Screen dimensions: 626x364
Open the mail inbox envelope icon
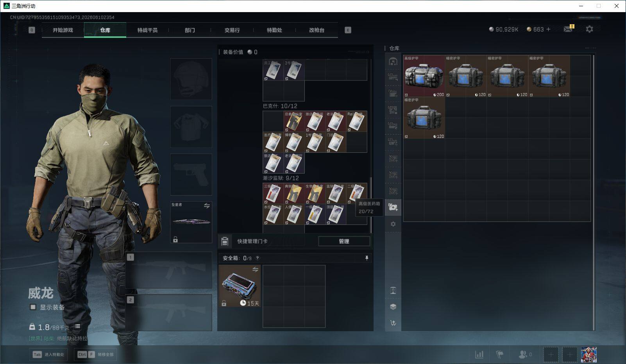point(568,29)
